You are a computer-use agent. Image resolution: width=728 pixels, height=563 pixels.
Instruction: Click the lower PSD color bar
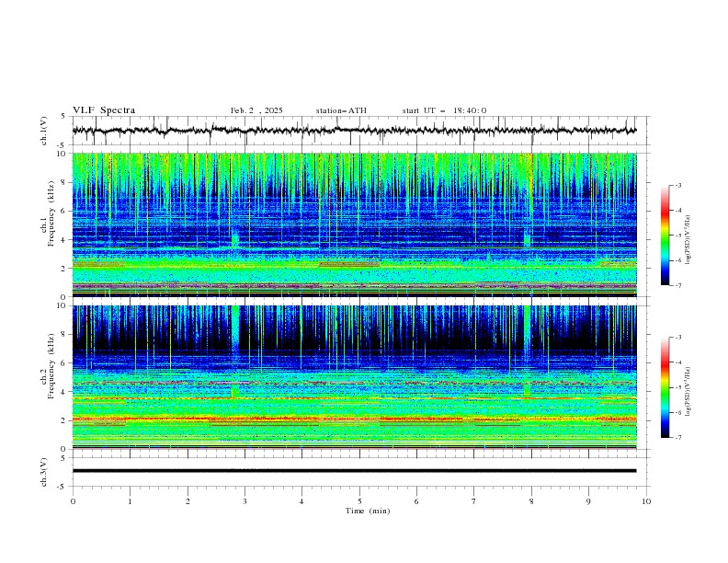point(665,387)
